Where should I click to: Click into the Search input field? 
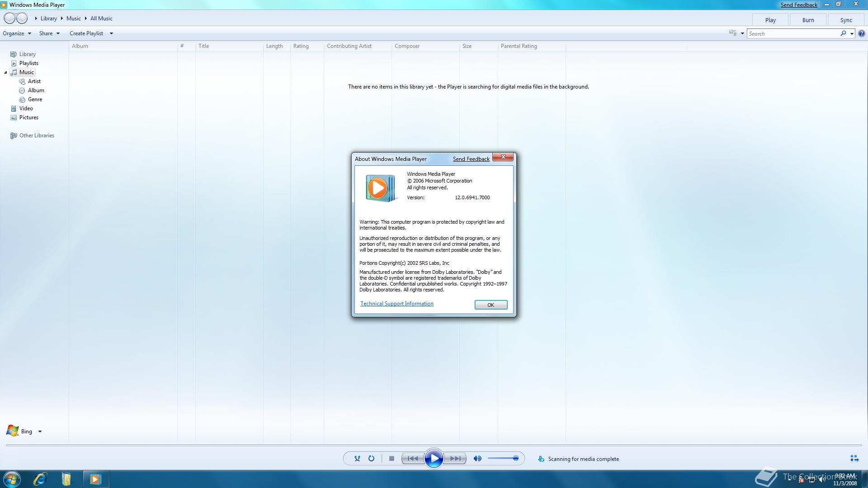pos(793,33)
